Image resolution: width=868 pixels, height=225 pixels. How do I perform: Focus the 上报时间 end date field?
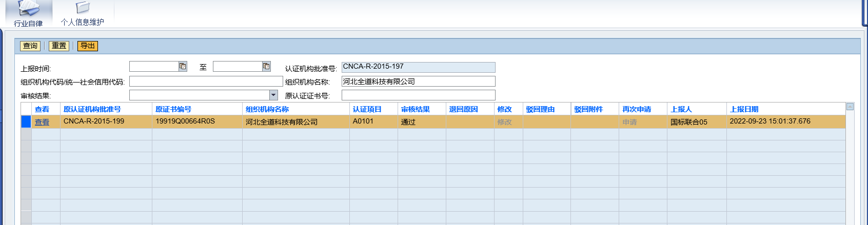[238, 66]
